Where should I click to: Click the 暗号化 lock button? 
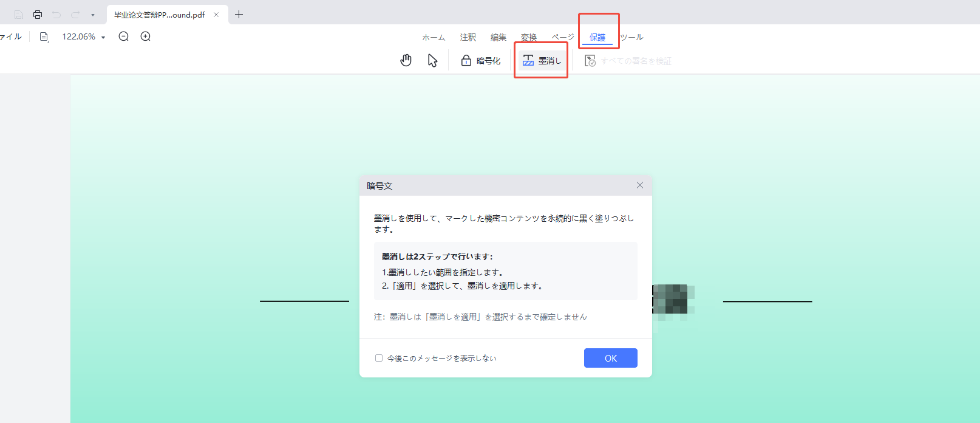click(x=481, y=60)
